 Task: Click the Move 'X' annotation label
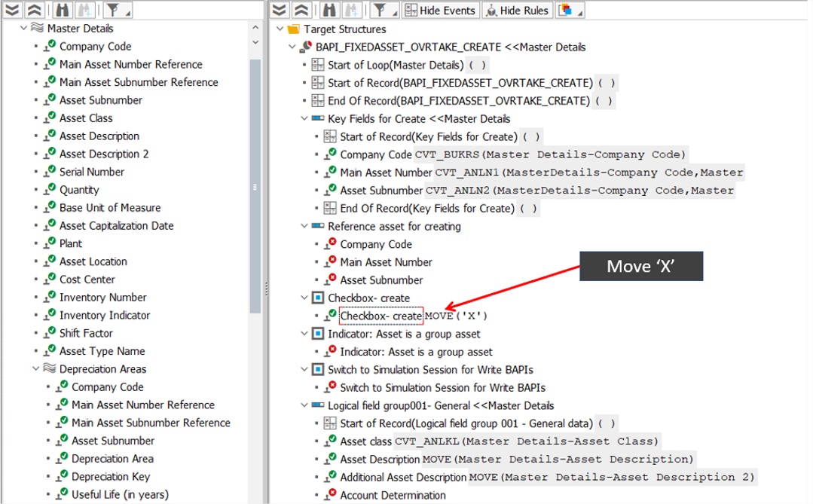pos(640,266)
